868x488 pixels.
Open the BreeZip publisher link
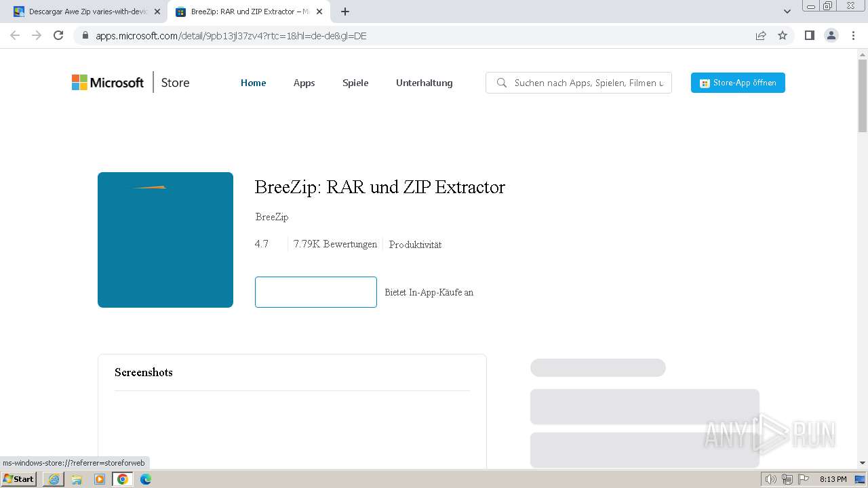272,217
